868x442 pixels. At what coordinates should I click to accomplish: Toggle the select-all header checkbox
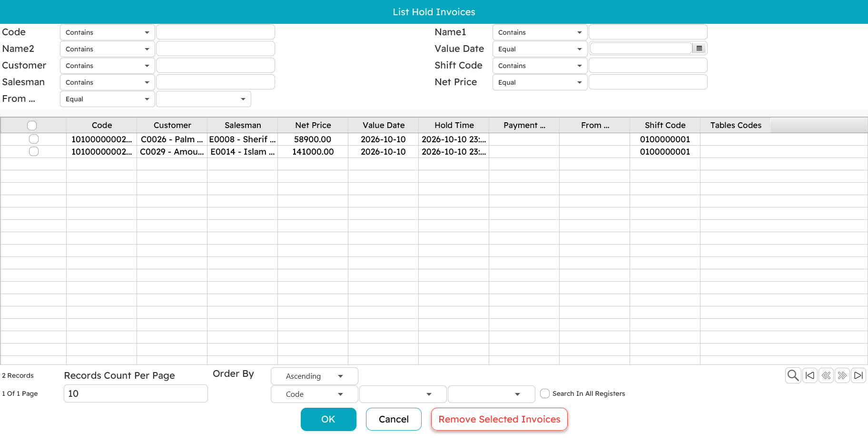32,126
